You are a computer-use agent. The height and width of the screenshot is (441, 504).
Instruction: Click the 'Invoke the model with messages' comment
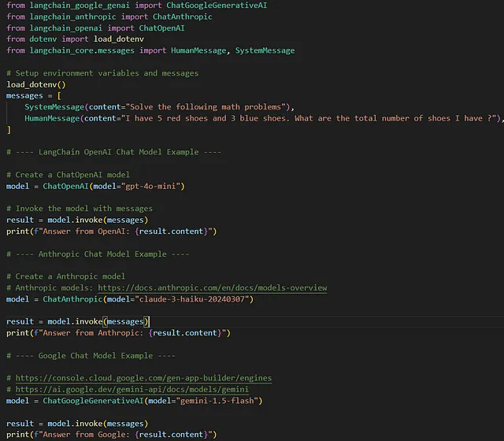point(80,209)
